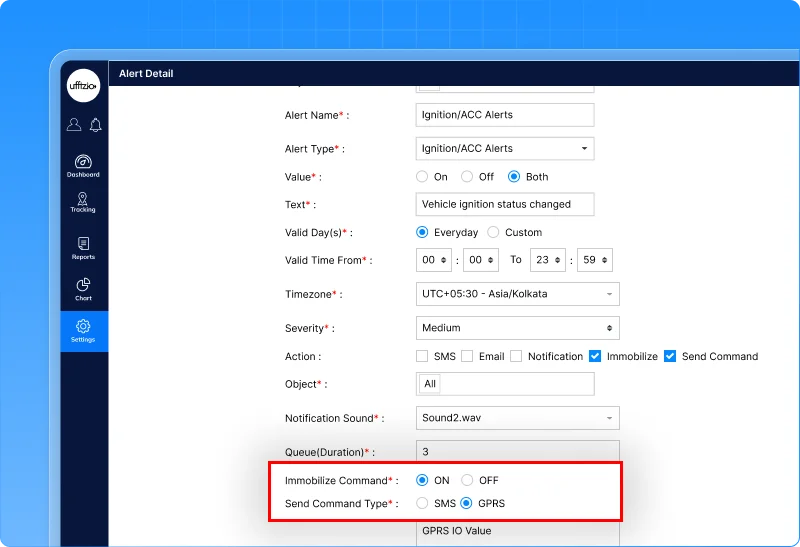800x547 pixels.
Task: Open Tracking in the sidebar
Action: [x=83, y=203]
